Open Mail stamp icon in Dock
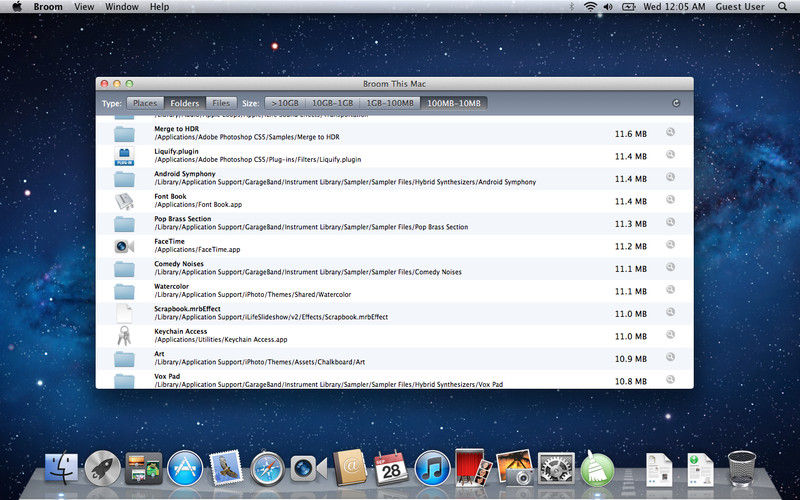Screen dimensions: 800x500 pos(226,467)
